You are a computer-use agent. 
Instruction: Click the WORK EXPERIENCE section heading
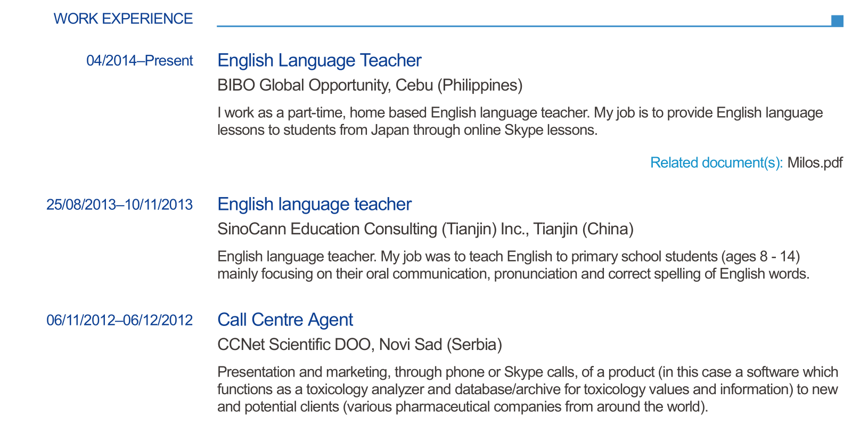(123, 19)
